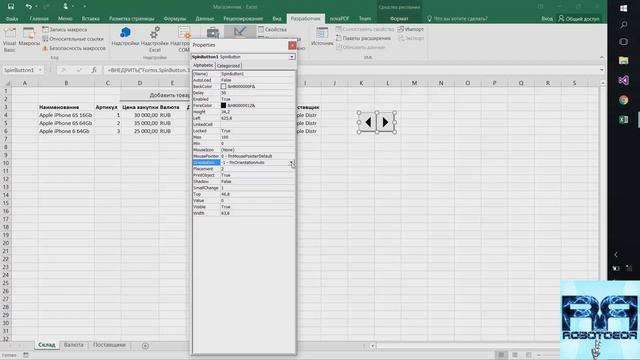Open the Visual Basic editor
Viewport: 640px width, 360px height.
tap(9, 40)
